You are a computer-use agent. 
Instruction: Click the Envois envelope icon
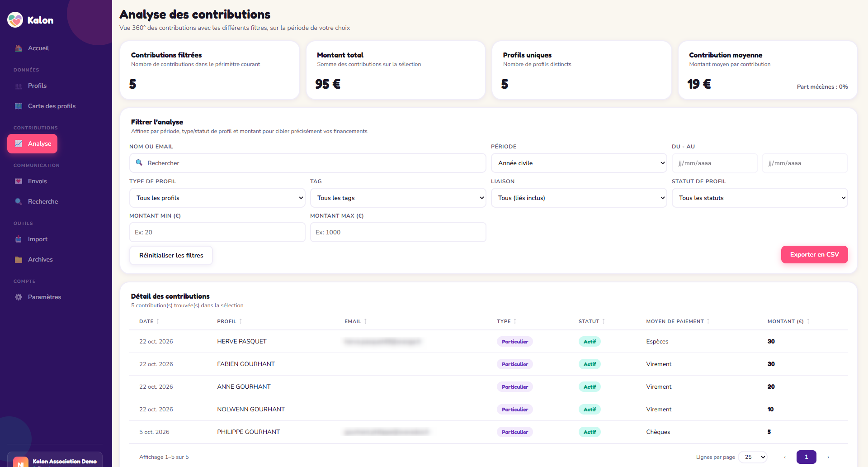click(x=19, y=181)
